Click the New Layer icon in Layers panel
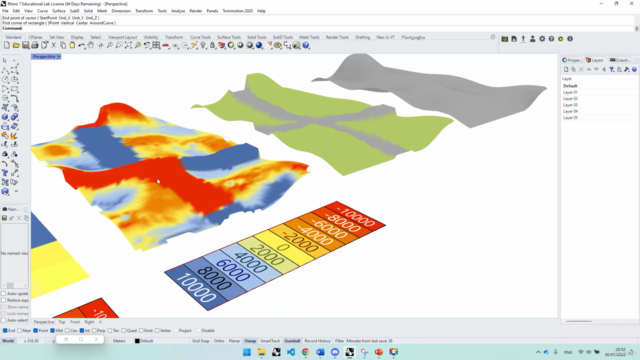Viewport: 640px width, 360px height. 566,70
